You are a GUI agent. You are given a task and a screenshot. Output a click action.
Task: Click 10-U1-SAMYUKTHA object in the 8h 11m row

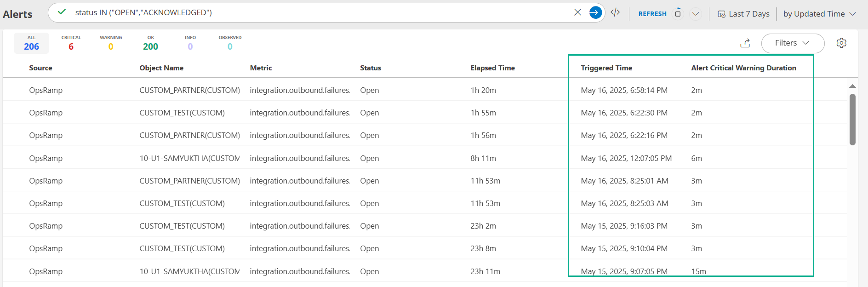(x=189, y=158)
